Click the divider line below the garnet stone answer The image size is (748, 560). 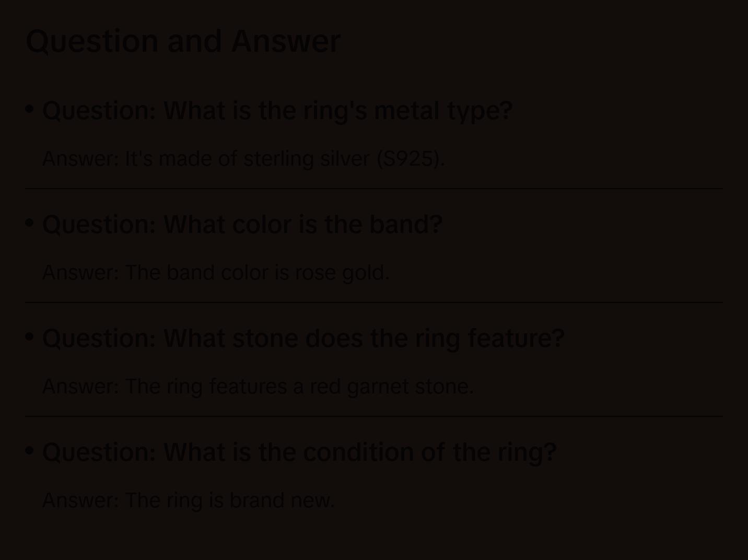374,416
